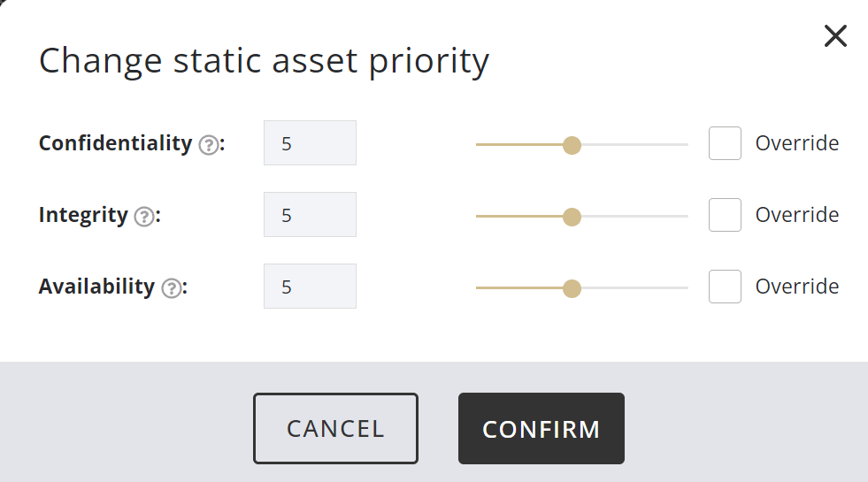The width and height of the screenshot is (868, 482).
Task: Click the Override text beside Integrity checkbox
Action: [x=796, y=215]
